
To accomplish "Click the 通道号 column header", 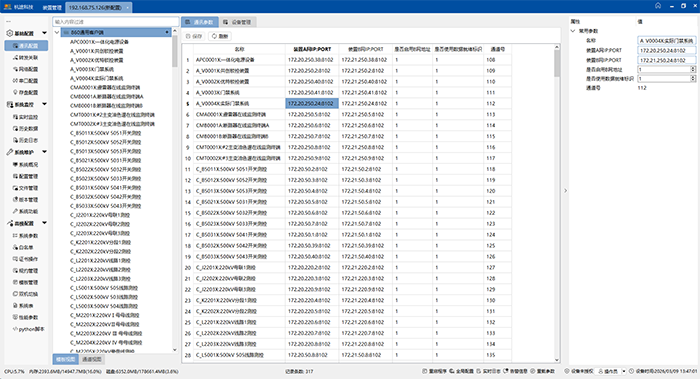I will pos(497,49).
